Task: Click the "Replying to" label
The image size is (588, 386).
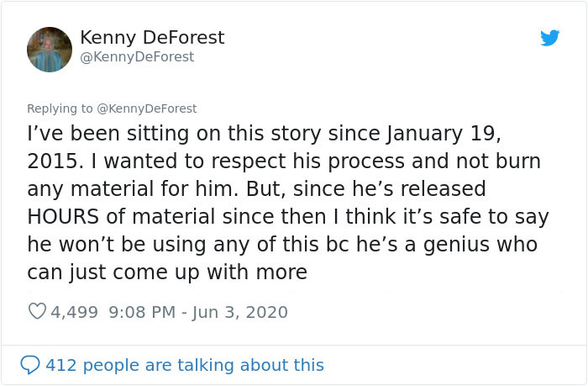Action: pos(60,108)
